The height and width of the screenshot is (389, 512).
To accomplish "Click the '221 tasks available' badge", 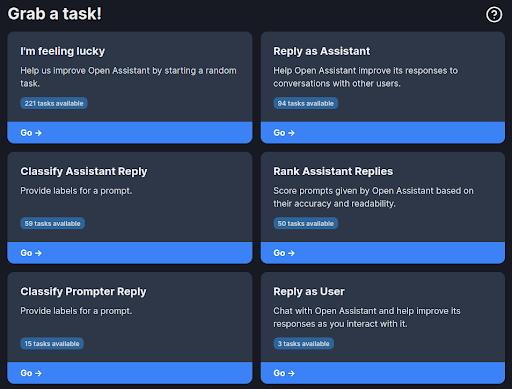I will (54, 103).
